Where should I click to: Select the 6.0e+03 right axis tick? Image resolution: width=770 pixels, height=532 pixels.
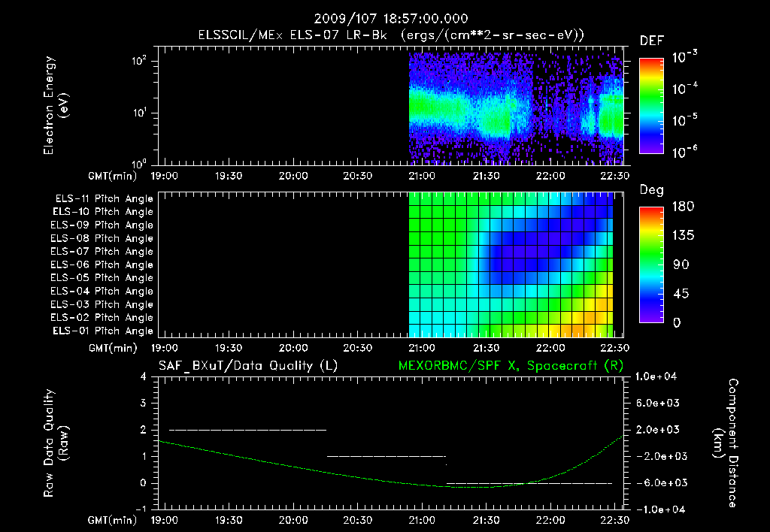pyautogui.click(x=657, y=403)
